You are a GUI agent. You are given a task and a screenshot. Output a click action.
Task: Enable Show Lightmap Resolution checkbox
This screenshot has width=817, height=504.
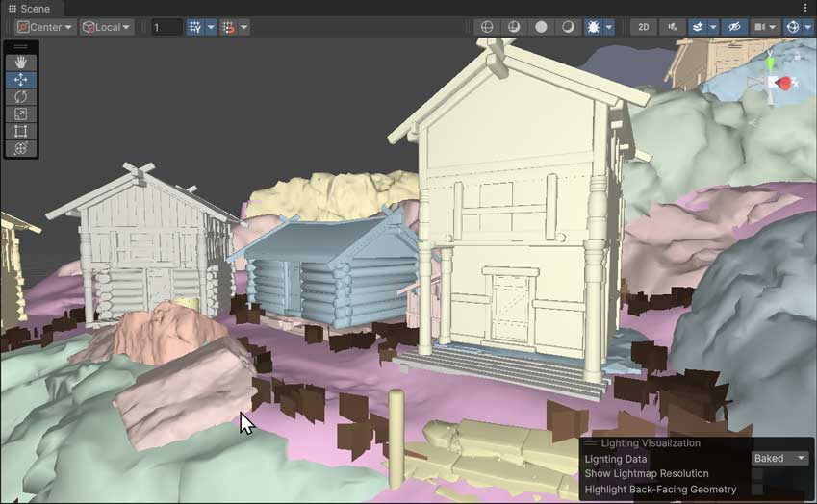pos(757,474)
